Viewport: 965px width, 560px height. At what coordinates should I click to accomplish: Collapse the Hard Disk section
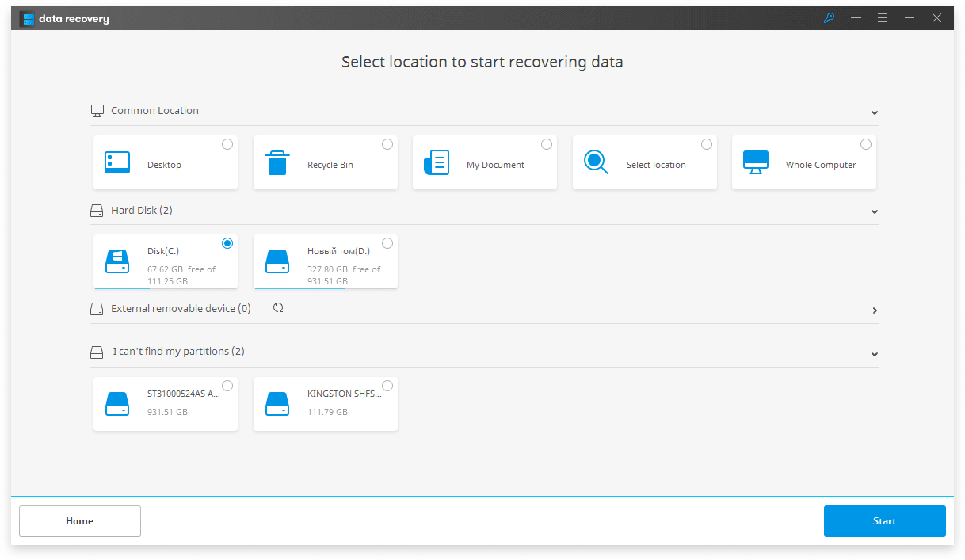pyautogui.click(x=875, y=212)
